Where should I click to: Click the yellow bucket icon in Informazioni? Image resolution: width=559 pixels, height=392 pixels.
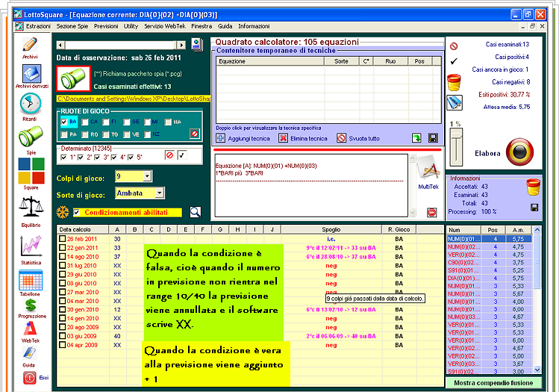[x=534, y=187]
